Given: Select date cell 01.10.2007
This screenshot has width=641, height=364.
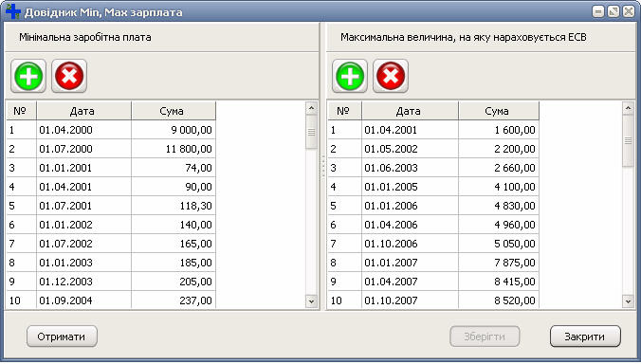Looking at the screenshot, I should pos(410,300).
